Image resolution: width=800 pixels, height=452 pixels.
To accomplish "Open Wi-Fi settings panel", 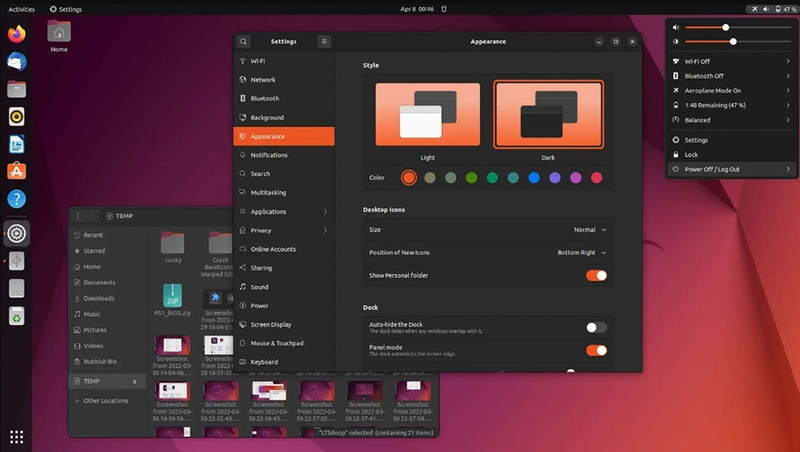I will 284,61.
